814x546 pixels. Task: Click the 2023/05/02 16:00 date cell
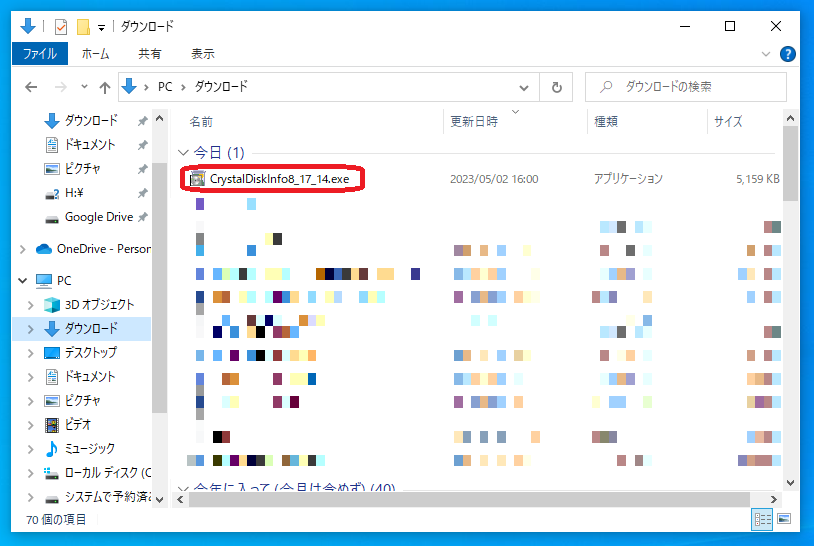click(x=494, y=179)
